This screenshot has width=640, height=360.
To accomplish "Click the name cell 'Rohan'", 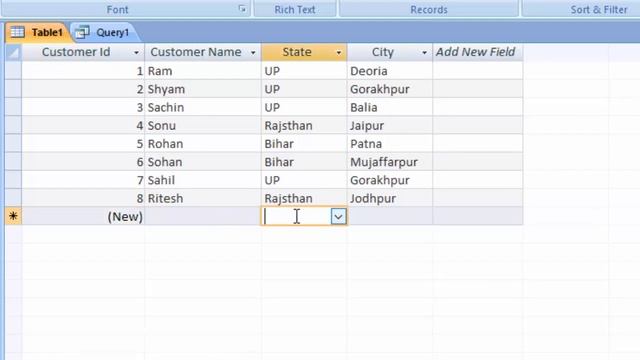I will tap(203, 144).
